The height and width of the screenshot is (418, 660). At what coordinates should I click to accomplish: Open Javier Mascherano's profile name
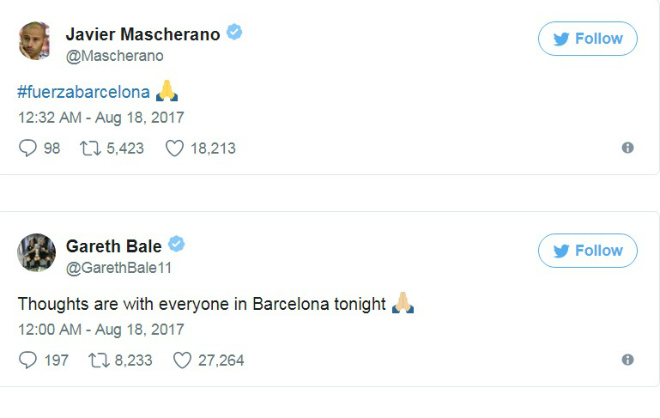(x=143, y=34)
